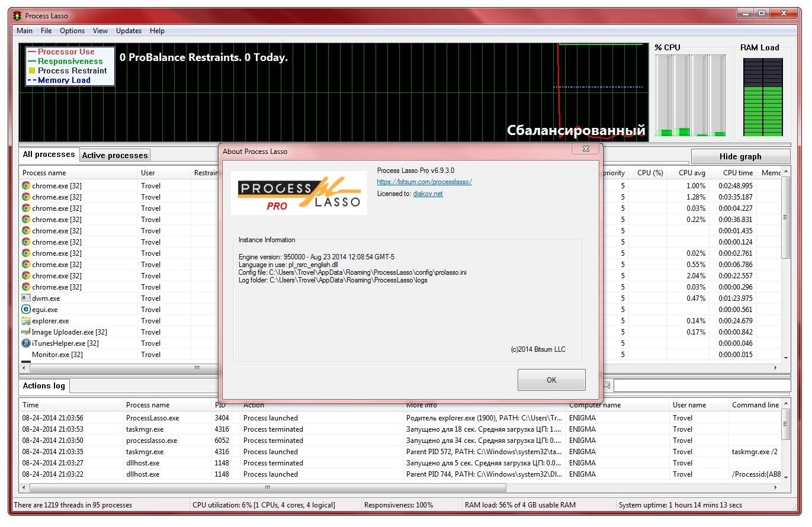Click the Processor Use legend entry
Viewport: 812px width, 527px height.
tap(62, 52)
